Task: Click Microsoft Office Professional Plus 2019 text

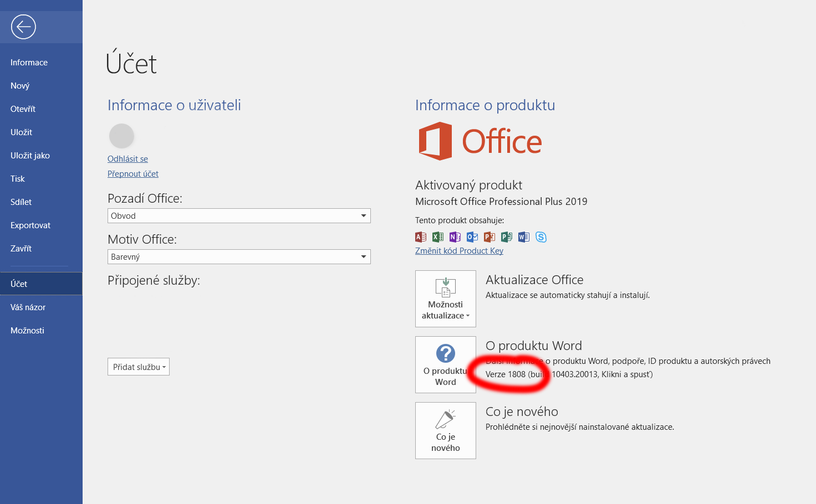Action: (501, 202)
